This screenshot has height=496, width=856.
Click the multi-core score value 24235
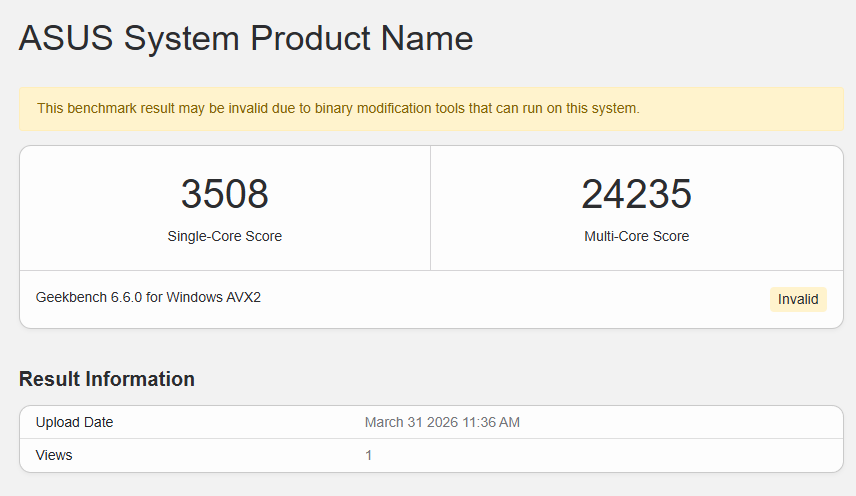[x=637, y=194]
